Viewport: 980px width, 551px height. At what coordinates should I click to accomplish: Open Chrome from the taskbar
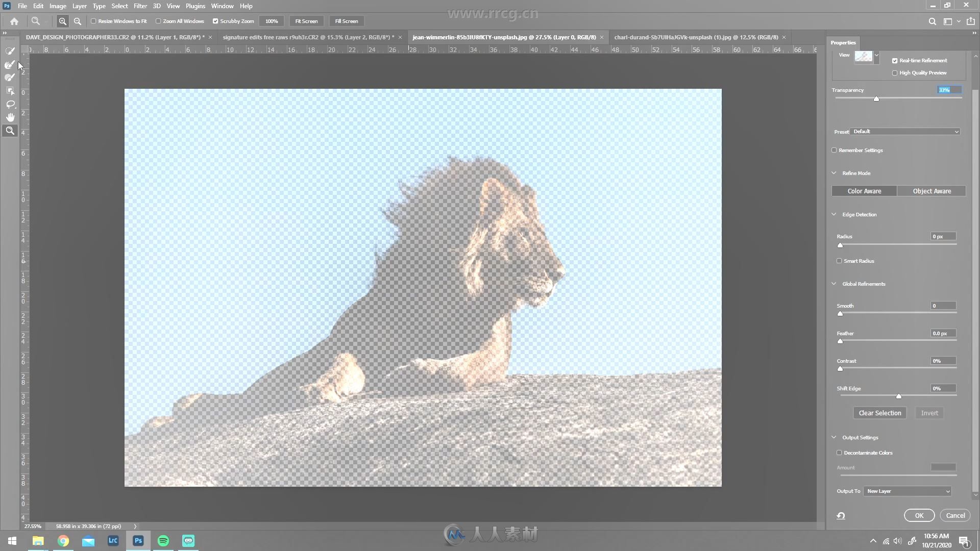[63, 541]
